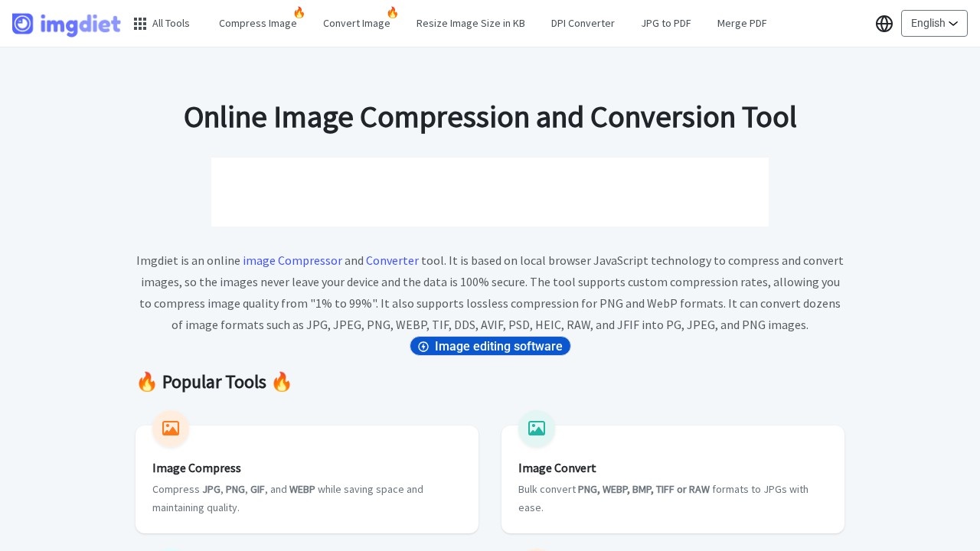The image size is (980, 551).
Task: Click the flame icon above Compress Image
Action: (x=299, y=12)
